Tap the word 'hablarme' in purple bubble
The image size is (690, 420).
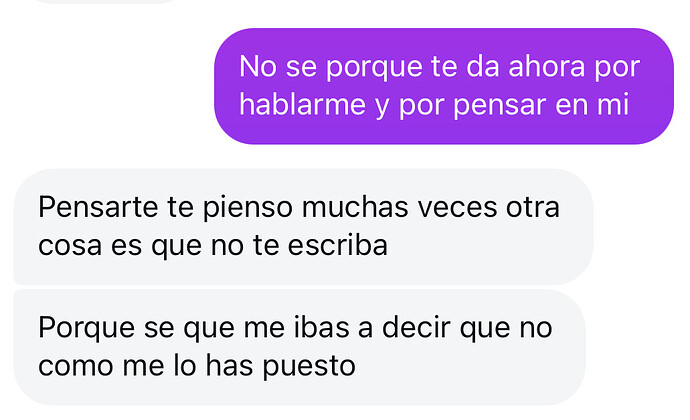coord(302,105)
